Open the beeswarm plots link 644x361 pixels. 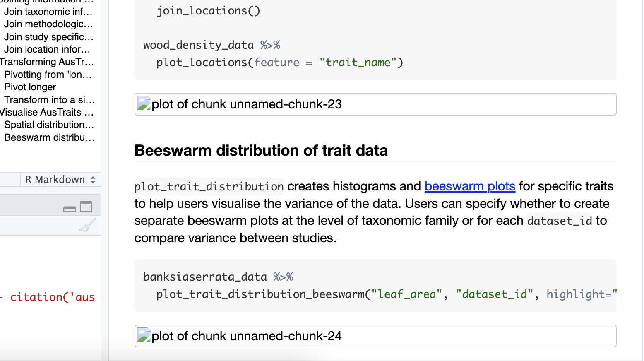470,186
